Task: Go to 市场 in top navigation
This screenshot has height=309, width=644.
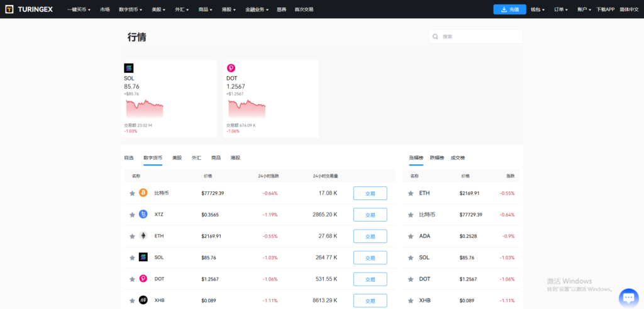Action: click(x=105, y=9)
